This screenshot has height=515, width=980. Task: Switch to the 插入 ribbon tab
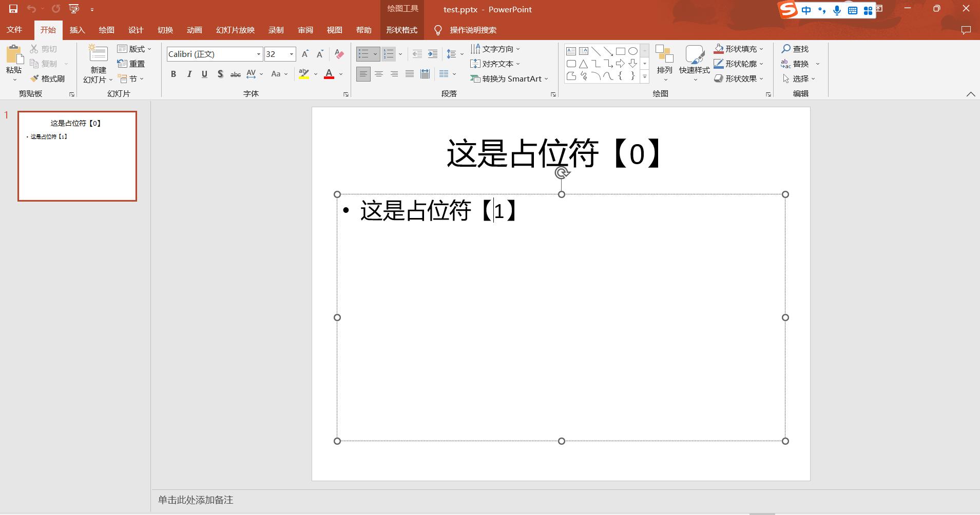pyautogui.click(x=77, y=30)
